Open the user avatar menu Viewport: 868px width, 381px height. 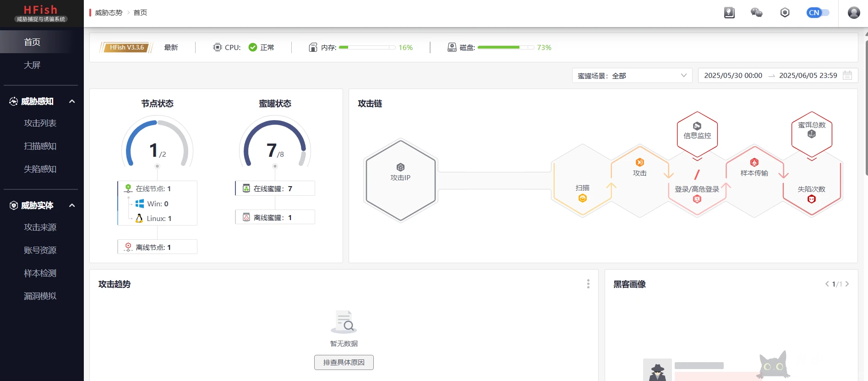click(854, 13)
